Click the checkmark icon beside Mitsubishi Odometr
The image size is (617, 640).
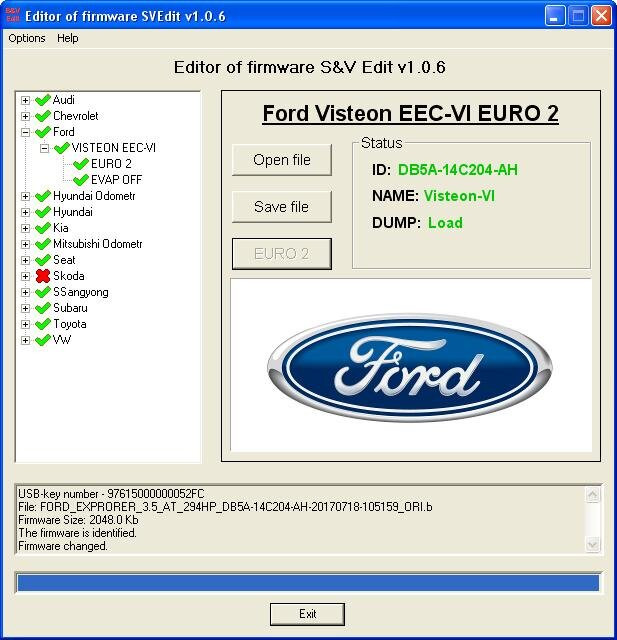(42, 244)
